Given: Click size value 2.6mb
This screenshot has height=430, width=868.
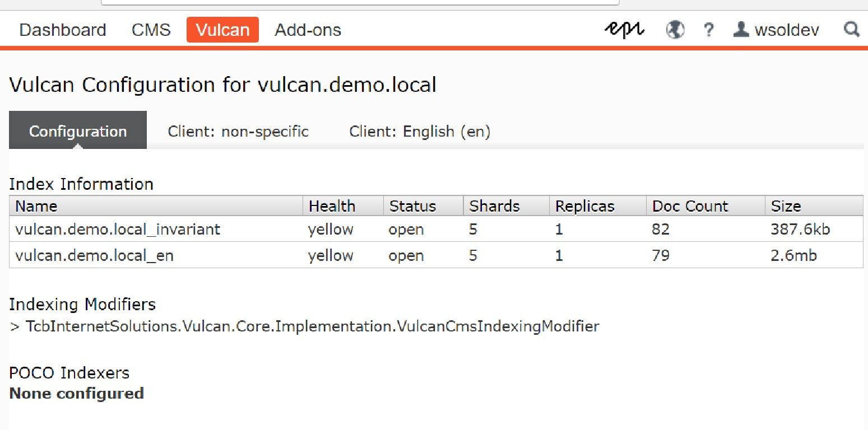Looking at the screenshot, I should click(793, 255).
